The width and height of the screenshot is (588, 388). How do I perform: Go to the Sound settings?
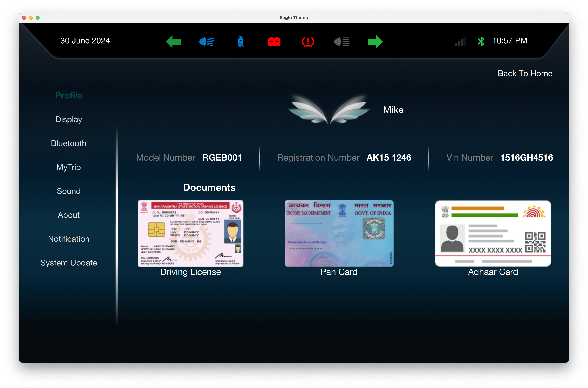click(x=69, y=191)
